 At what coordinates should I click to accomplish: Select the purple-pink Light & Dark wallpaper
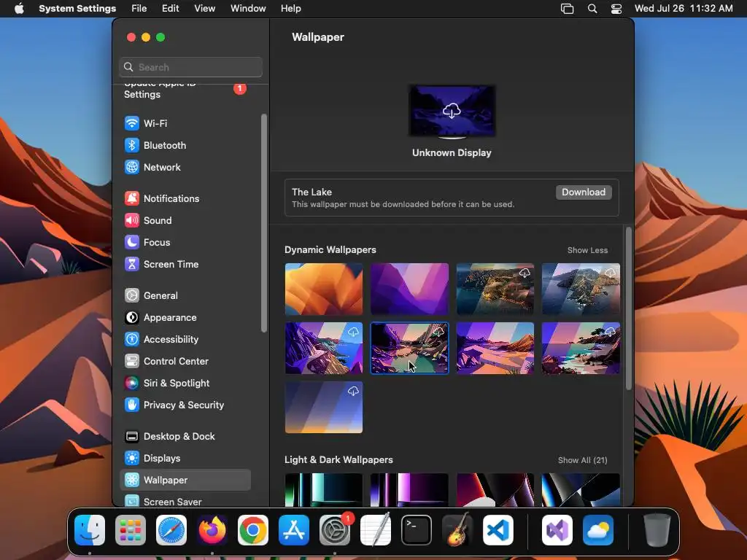410,489
